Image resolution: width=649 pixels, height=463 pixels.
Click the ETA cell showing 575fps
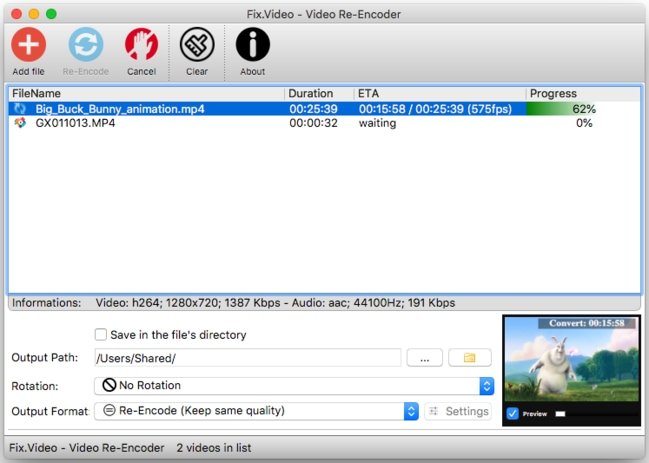pyautogui.click(x=435, y=109)
